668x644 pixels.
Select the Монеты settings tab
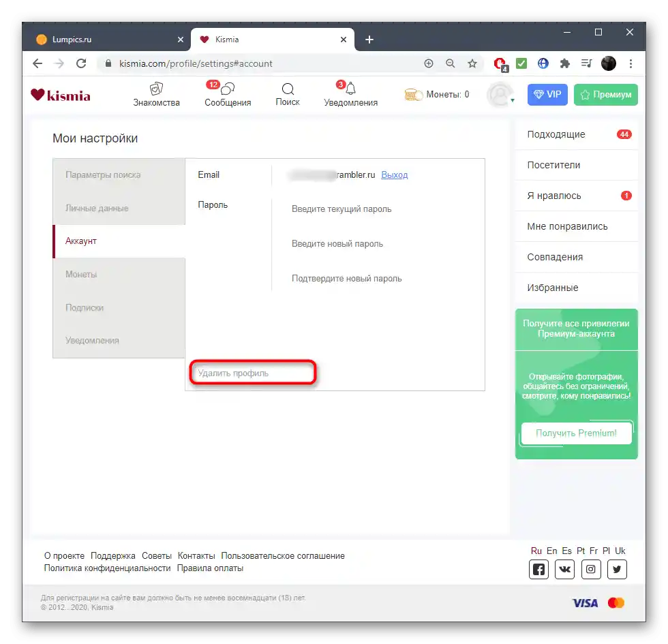tap(119, 274)
